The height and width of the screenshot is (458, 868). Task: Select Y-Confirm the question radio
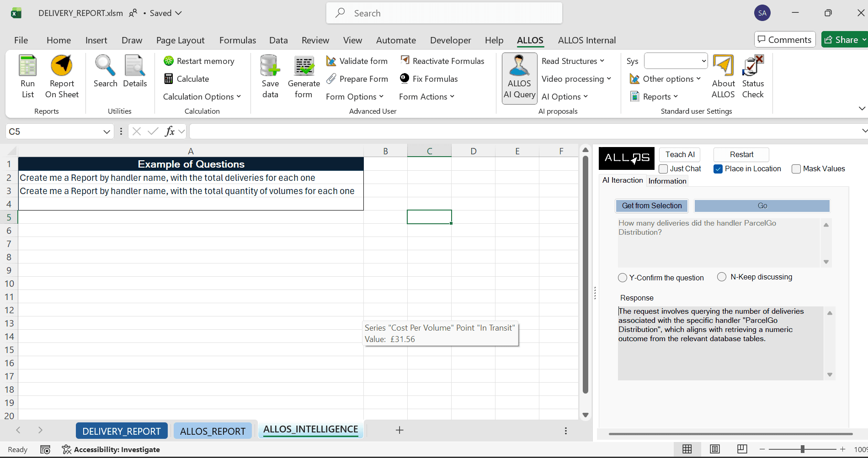(x=623, y=278)
